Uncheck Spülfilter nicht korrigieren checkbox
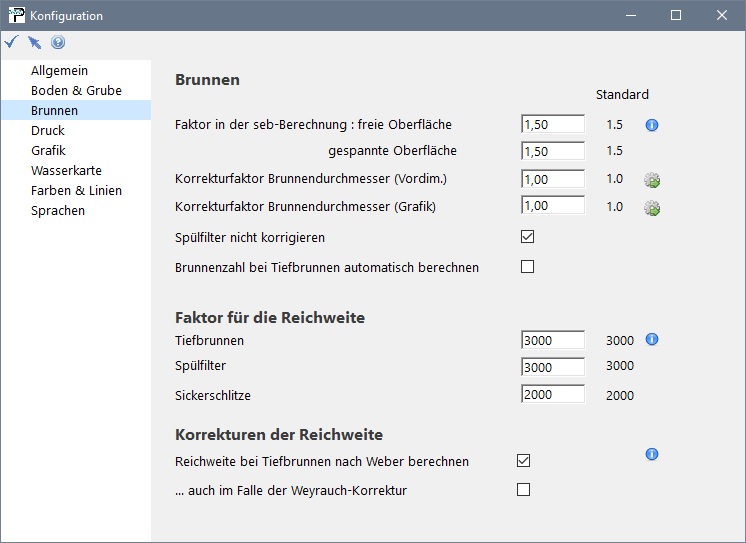This screenshot has width=746, height=543. [527, 237]
